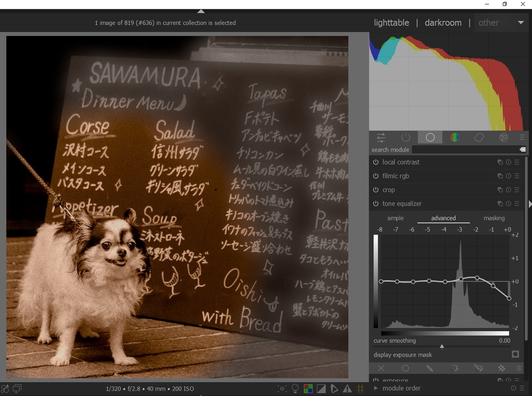Expand the filmic rgb module
532x396 pixels.
tap(395, 176)
